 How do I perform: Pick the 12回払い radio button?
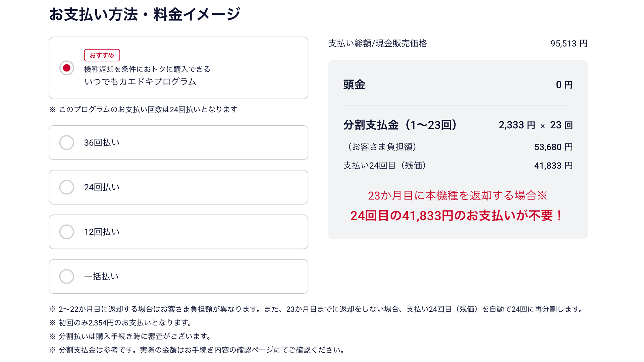[67, 232]
